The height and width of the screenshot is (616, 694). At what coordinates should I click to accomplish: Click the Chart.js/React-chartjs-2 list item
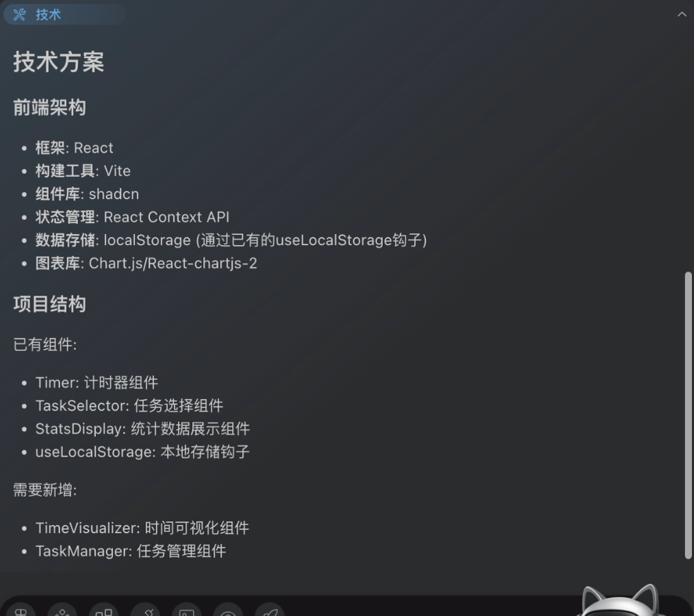click(146, 264)
